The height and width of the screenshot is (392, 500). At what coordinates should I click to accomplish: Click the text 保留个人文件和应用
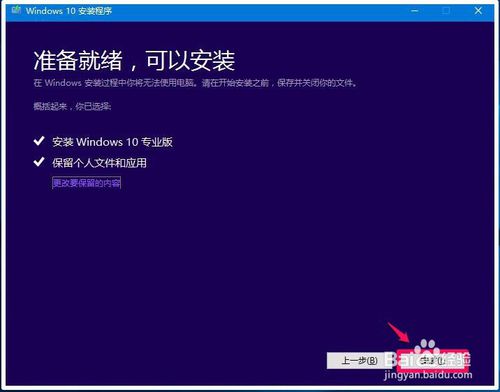pos(99,163)
